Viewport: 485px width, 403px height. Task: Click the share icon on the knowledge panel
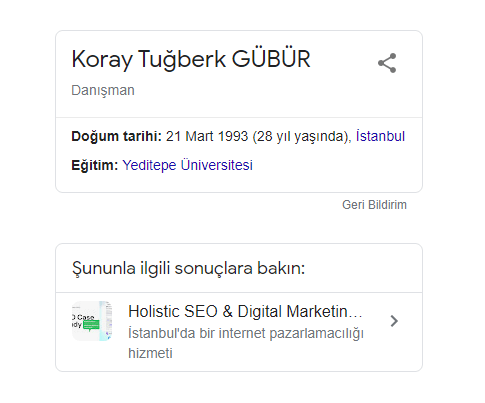387,63
